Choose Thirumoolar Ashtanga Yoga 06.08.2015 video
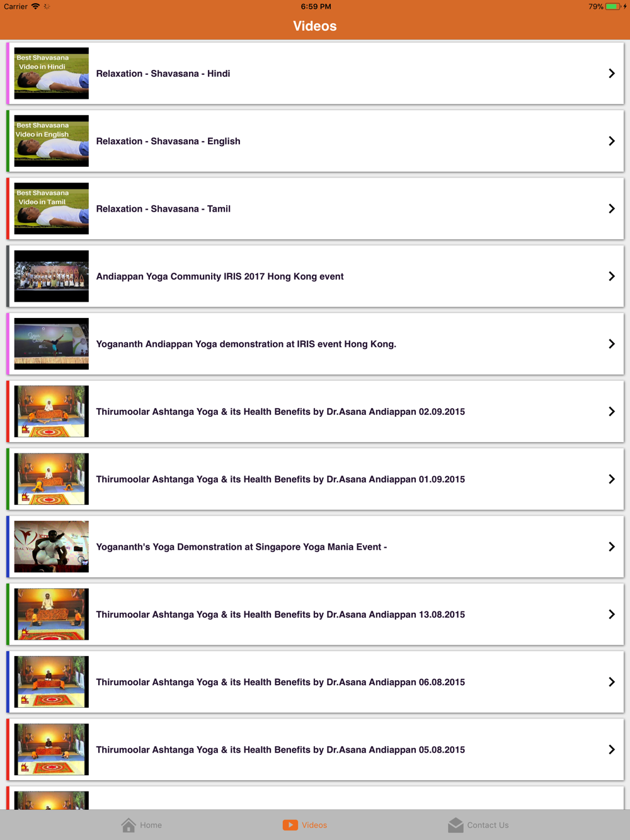 (x=315, y=682)
